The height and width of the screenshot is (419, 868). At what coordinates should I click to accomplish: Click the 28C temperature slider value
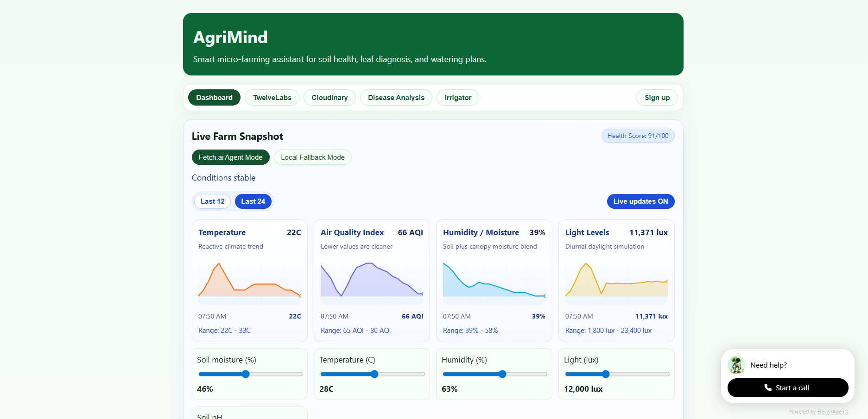coord(327,389)
